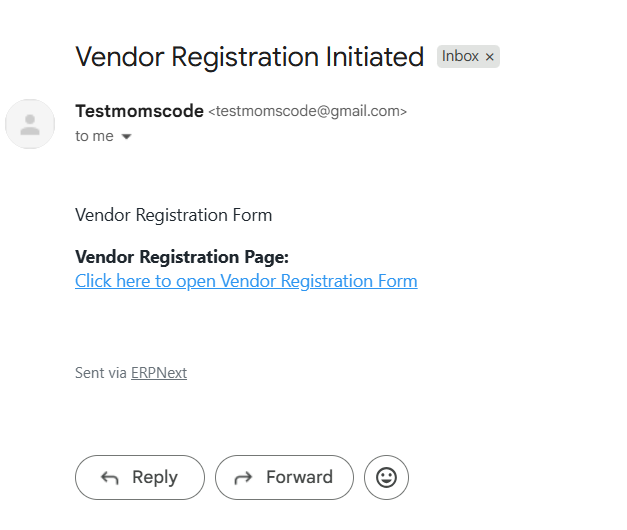627x530 pixels.
Task: Click the plain "Vendor Registration Form" body line
Action: (x=173, y=215)
